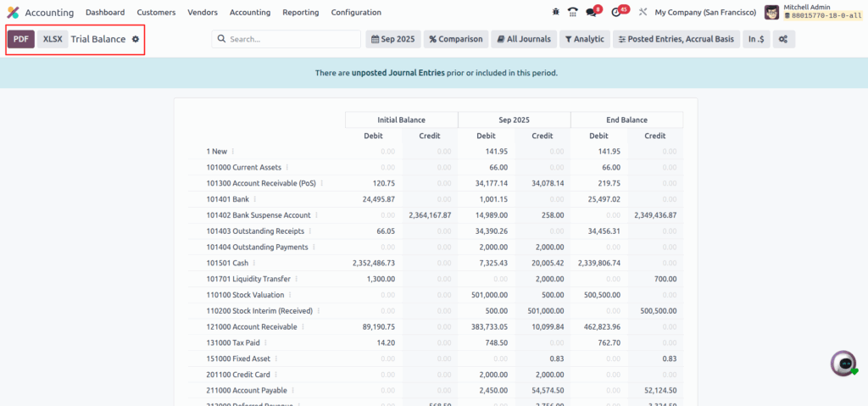Click the 2,339,806.74 Cash end balance value
The image size is (868, 406).
click(x=599, y=263)
